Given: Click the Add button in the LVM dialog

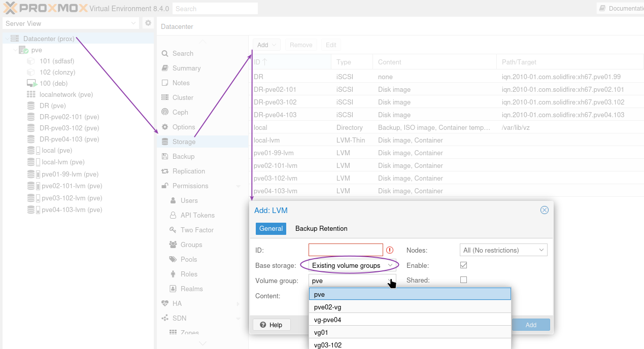Looking at the screenshot, I should point(531,325).
